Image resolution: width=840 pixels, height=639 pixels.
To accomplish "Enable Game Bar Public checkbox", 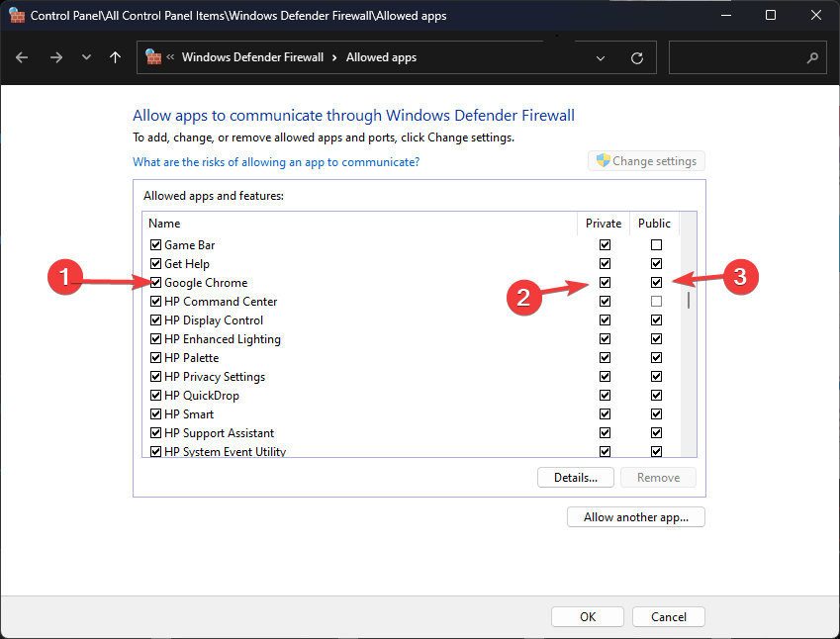I will 656,244.
